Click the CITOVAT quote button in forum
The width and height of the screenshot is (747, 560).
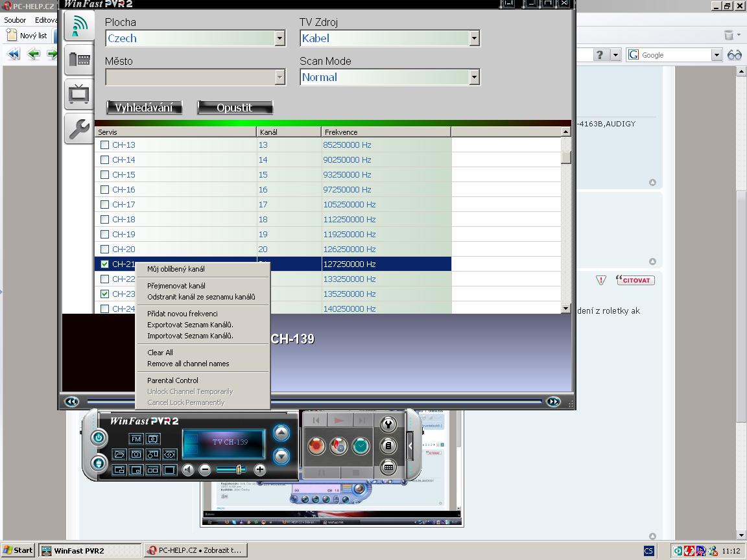(x=635, y=280)
